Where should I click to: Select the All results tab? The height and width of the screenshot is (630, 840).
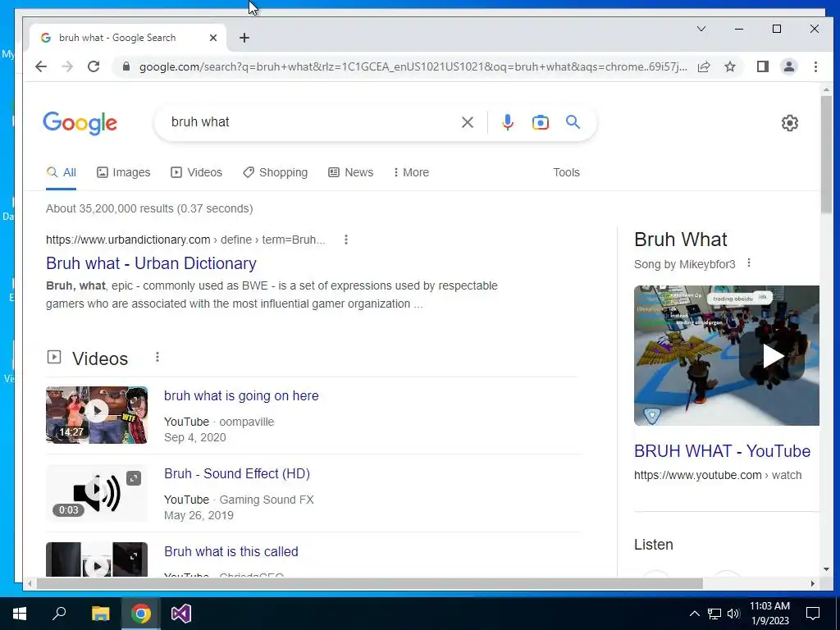click(x=61, y=172)
